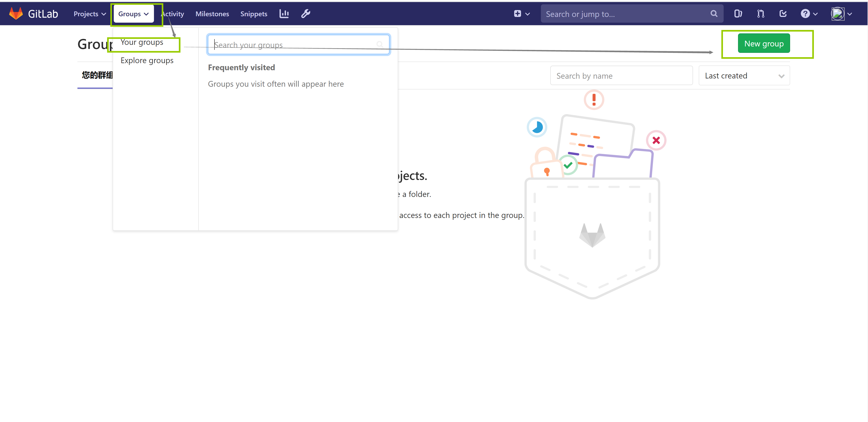Click the merge request icon
868x422 pixels.
click(x=761, y=14)
